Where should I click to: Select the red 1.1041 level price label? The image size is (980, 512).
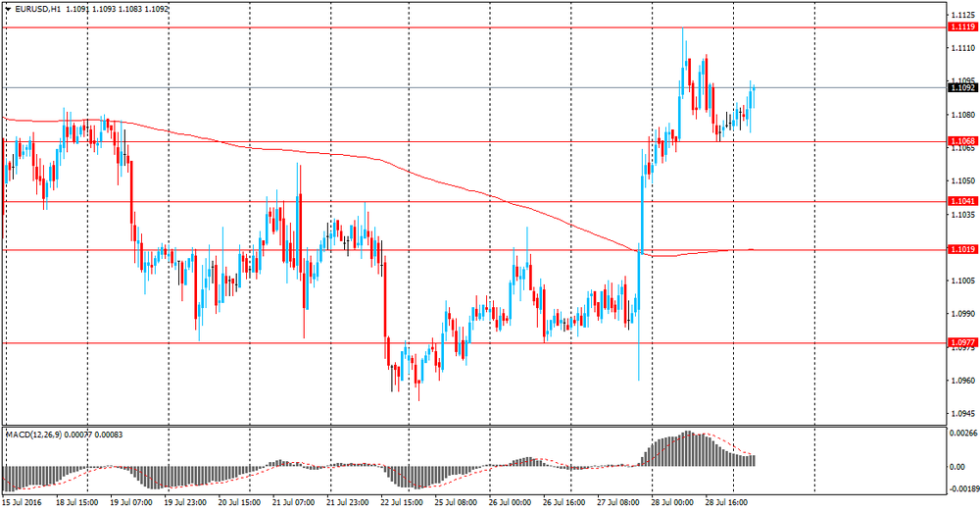(962, 201)
